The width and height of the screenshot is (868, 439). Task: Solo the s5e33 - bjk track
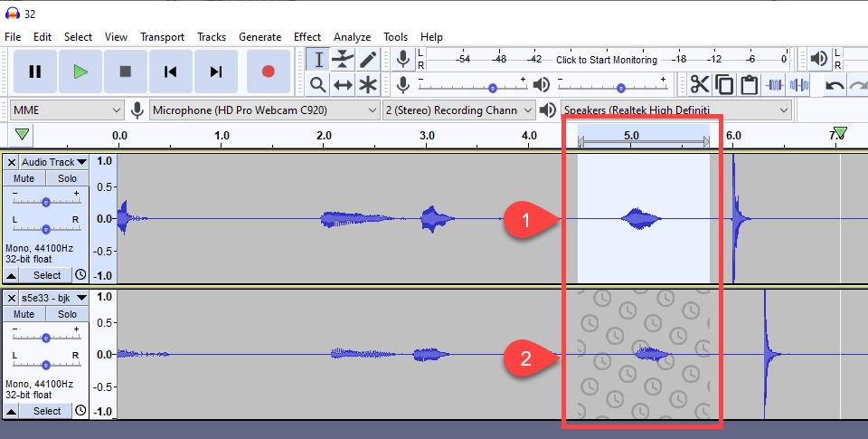[67, 314]
